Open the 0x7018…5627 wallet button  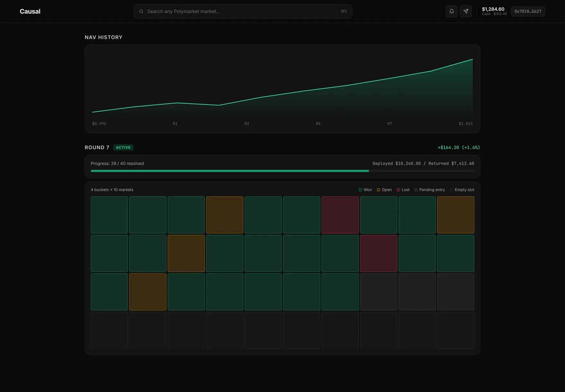click(528, 11)
